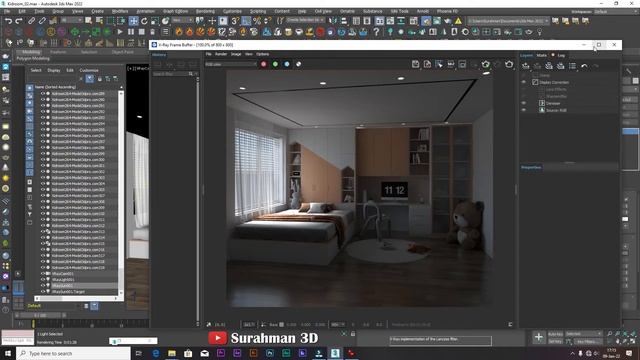Open the RGB color channel dropdown

(x=231, y=64)
